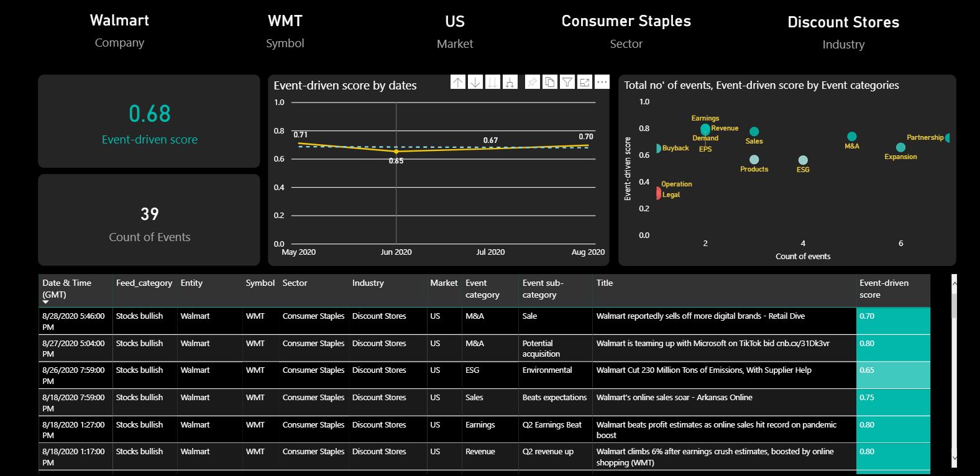
Task: Sort by Industry column header
Action: [368, 283]
